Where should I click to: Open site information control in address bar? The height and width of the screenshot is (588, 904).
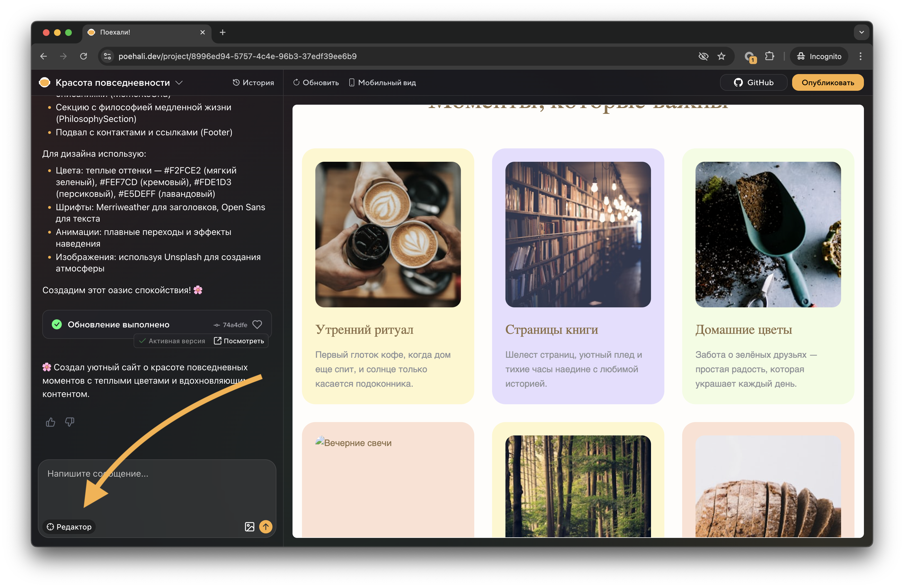pyautogui.click(x=107, y=56)
